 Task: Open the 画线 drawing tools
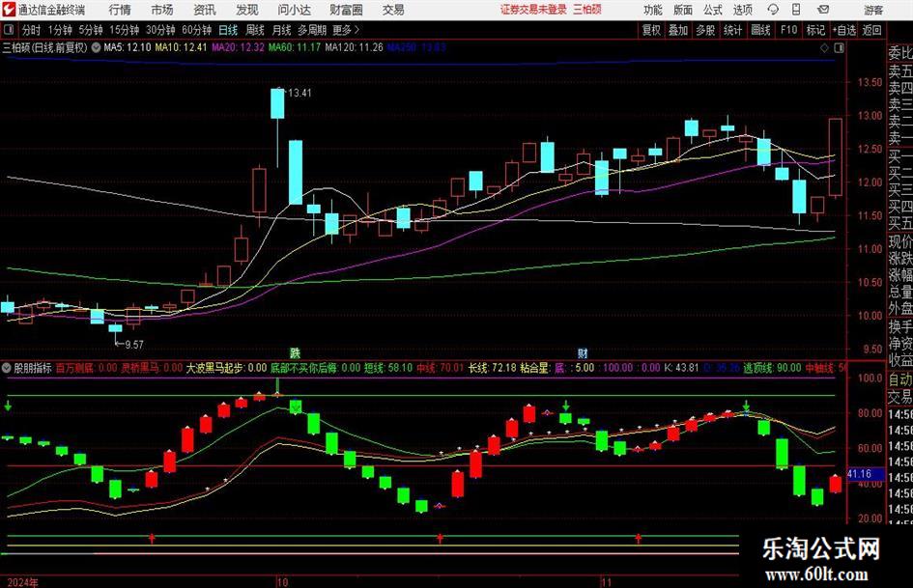click(760, 30)
